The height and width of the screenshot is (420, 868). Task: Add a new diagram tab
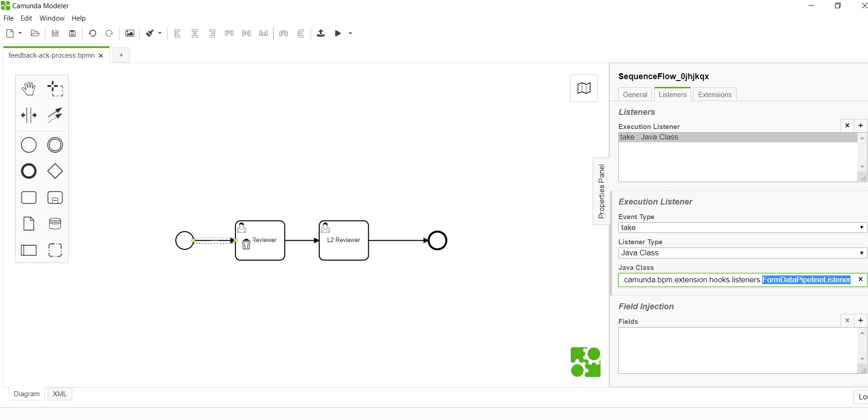coord(121,55)
